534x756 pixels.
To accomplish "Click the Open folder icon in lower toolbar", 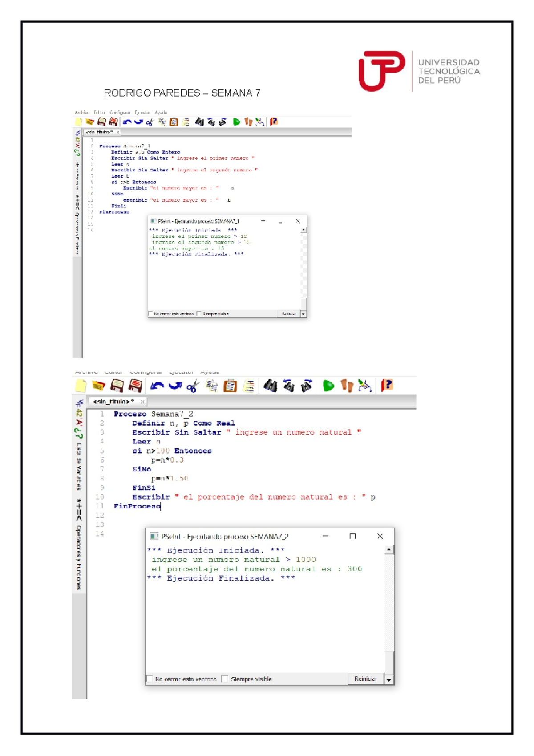I will (x=98, y=386).
